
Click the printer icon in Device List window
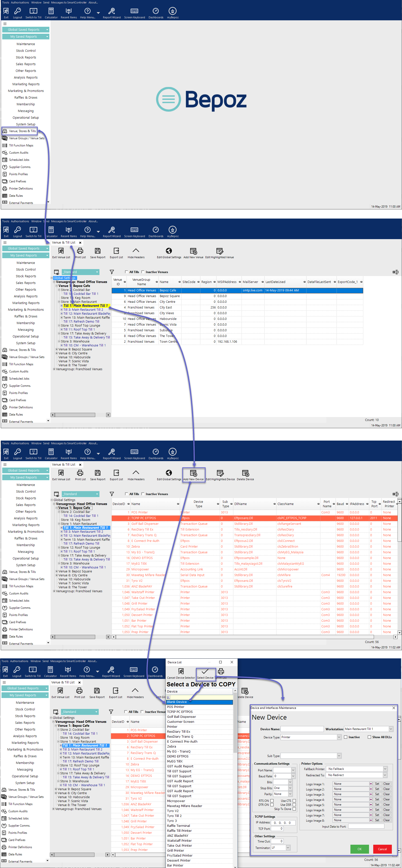[x=221, y=672]
